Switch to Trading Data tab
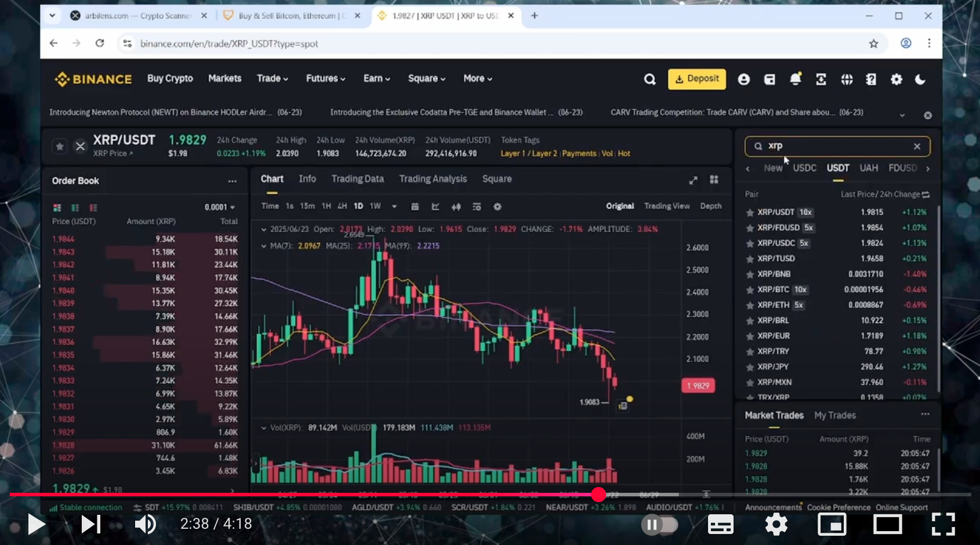The height and width of the screenshot is (545, 980). click(358, 179)
